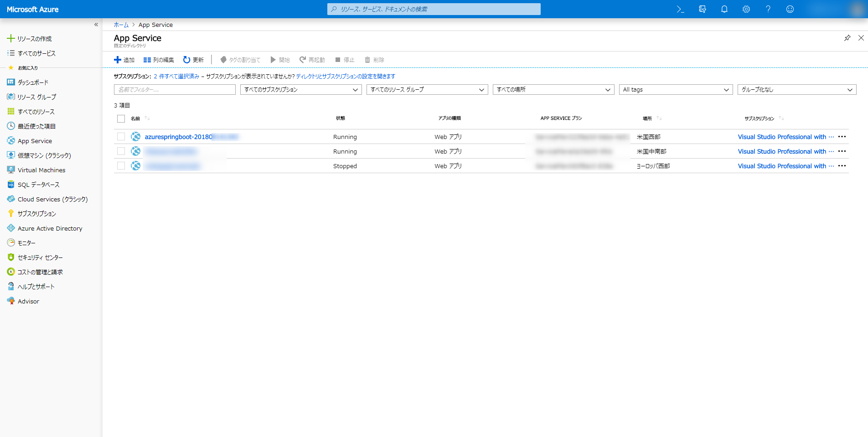Click the Azure Active Directory icon
Image resolution: width=868 pixels, height=437 pixels.
point(11,228)
